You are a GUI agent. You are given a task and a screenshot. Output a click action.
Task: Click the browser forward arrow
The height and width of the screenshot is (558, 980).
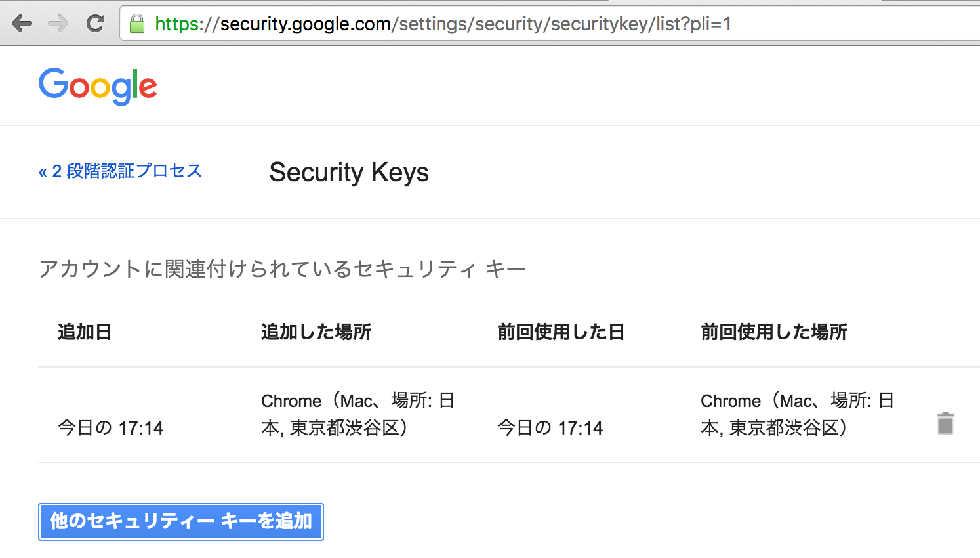(x=58, y=24)
